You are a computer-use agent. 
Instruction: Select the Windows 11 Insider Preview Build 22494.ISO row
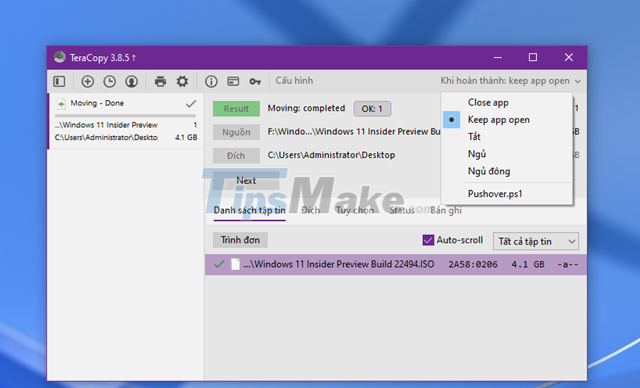click(396, 264)
